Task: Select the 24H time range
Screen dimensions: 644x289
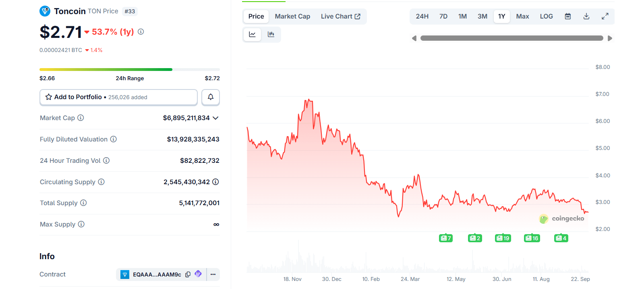Action: (422, 17)
